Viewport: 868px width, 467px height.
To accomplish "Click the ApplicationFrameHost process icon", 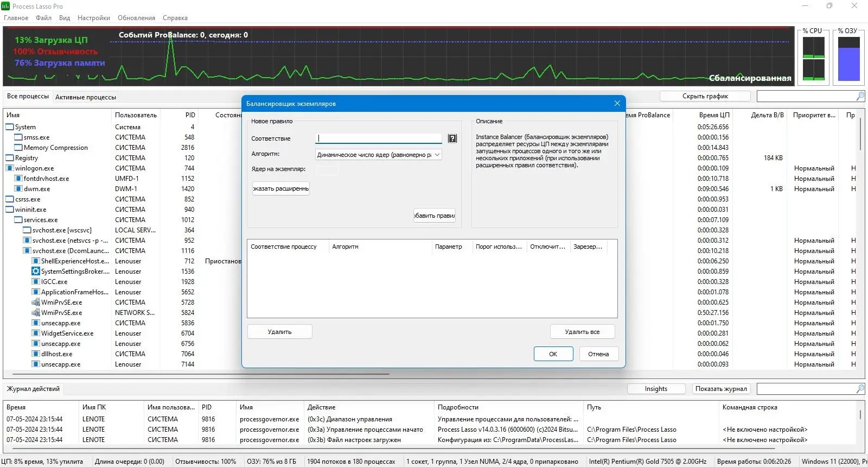I will (x=36, y=292).
